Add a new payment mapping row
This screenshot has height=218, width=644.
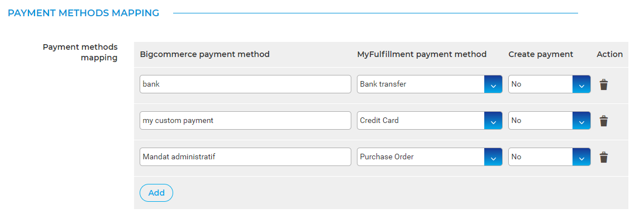tap(156, 193)
